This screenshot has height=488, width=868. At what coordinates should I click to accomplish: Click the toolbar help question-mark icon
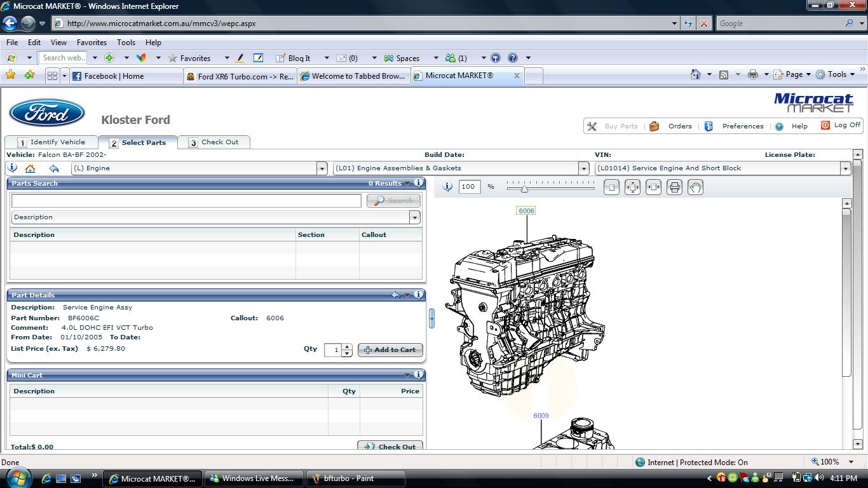[513, 58]
